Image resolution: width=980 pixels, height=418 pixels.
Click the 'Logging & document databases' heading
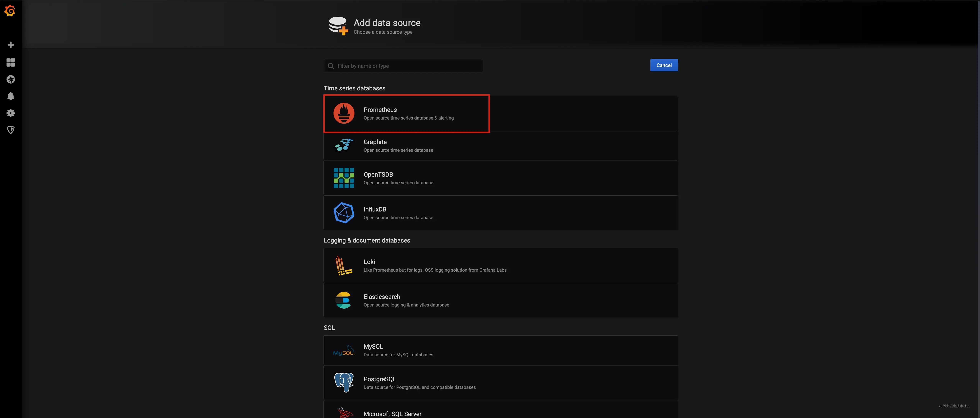point(367,240)
